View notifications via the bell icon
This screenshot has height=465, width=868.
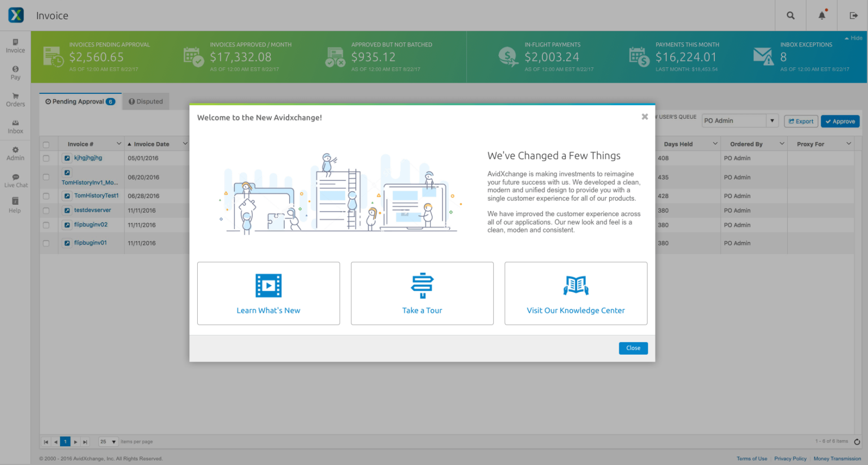coord(821,15)
